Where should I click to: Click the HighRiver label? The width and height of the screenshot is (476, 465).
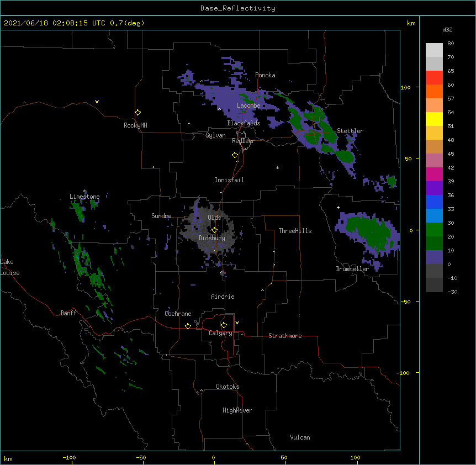(237, 410)
